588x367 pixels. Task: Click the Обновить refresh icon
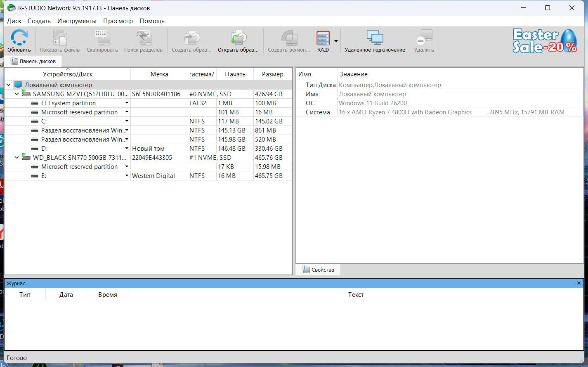point(19,38)
